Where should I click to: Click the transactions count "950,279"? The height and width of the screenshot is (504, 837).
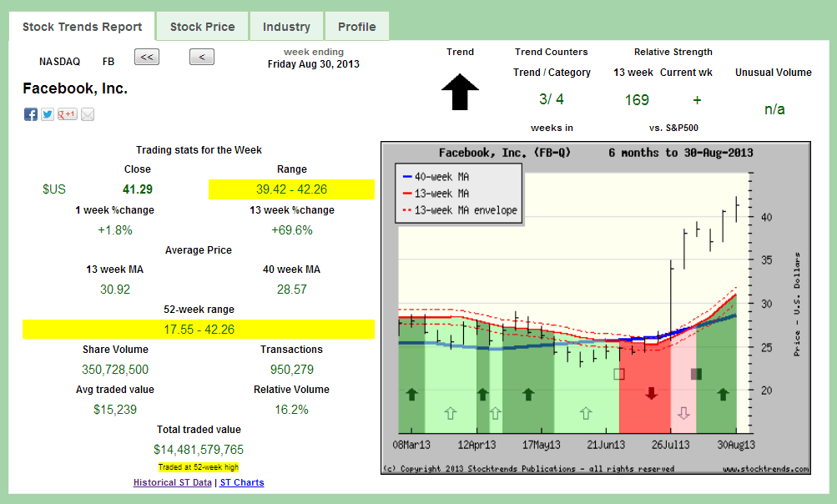click(292, 370)
